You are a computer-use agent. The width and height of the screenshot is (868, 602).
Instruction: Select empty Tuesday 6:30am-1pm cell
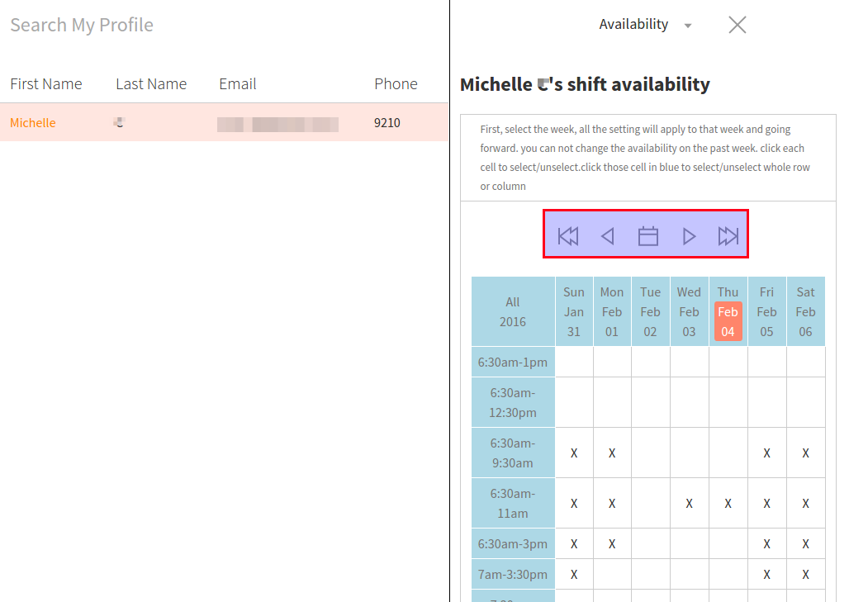650,362
